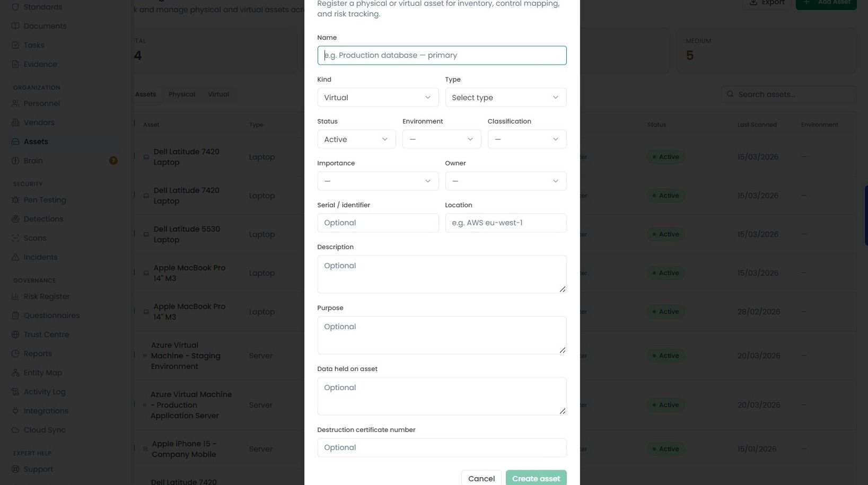Focus the Name input field
Screen dimensions: 868x485
[x=442, y=56]
